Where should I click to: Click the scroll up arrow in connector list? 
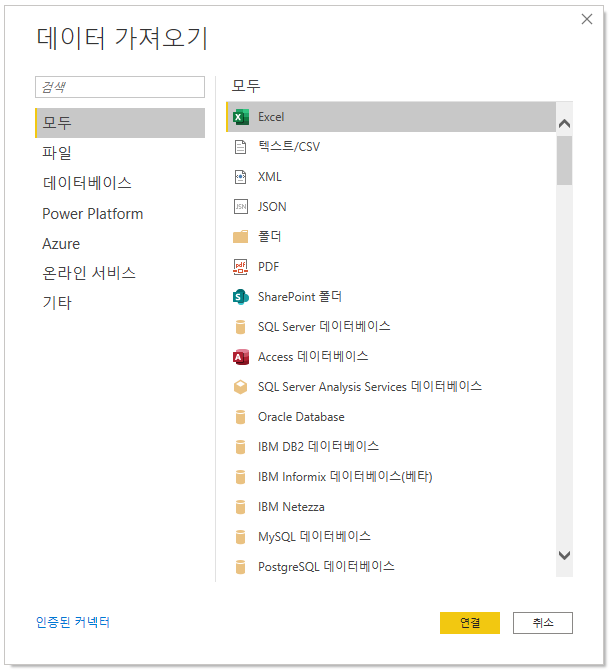565,124
